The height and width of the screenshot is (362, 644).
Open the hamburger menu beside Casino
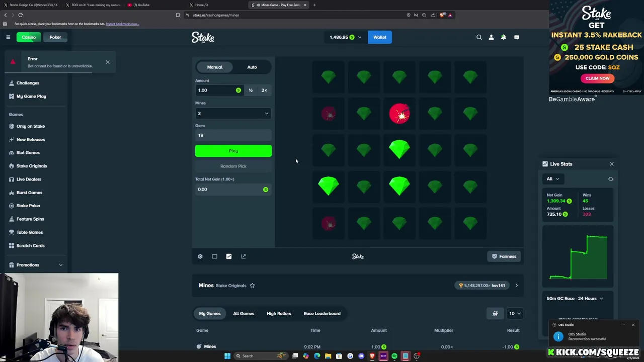click(x=8, y=37)
